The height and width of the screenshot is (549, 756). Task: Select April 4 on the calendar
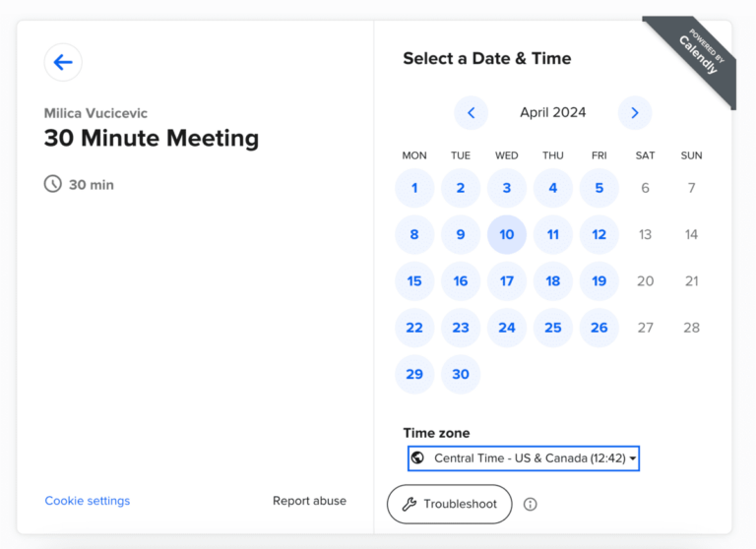coord(553,188)
